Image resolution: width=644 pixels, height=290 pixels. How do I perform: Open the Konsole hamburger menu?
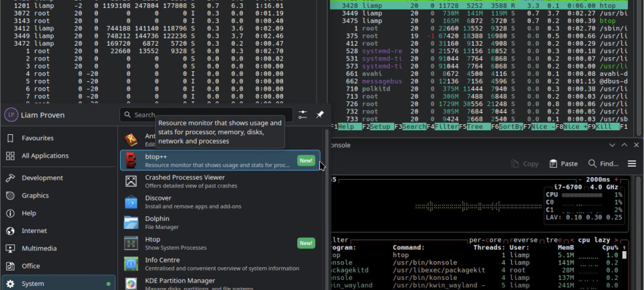tap(632, 164)
